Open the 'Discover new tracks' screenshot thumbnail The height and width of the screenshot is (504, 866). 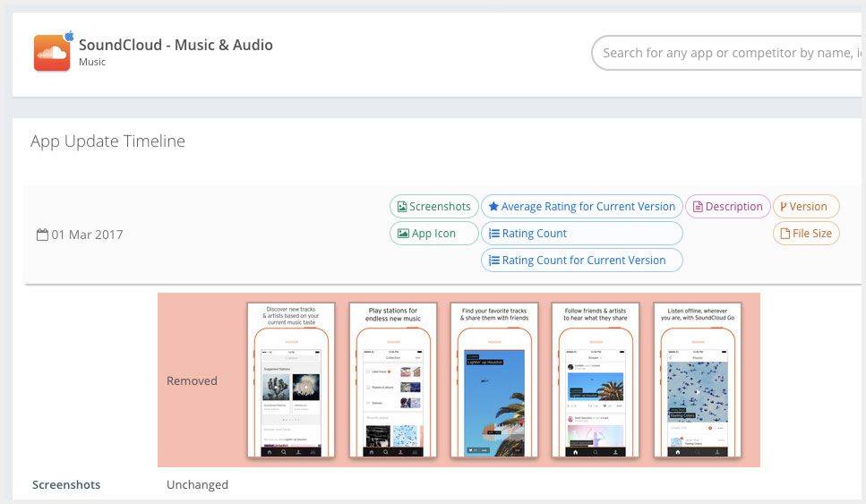(x=290, y=380)
